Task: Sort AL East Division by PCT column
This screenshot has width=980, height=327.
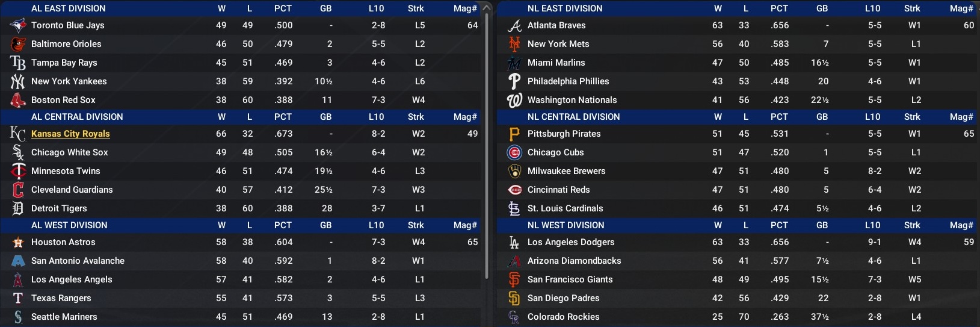Action: [283, 8]
